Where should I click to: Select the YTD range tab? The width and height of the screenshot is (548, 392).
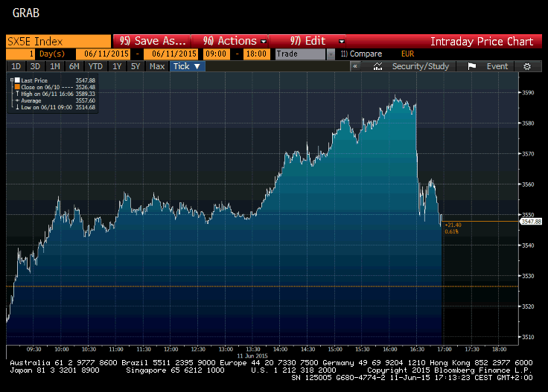pos(95,66)
